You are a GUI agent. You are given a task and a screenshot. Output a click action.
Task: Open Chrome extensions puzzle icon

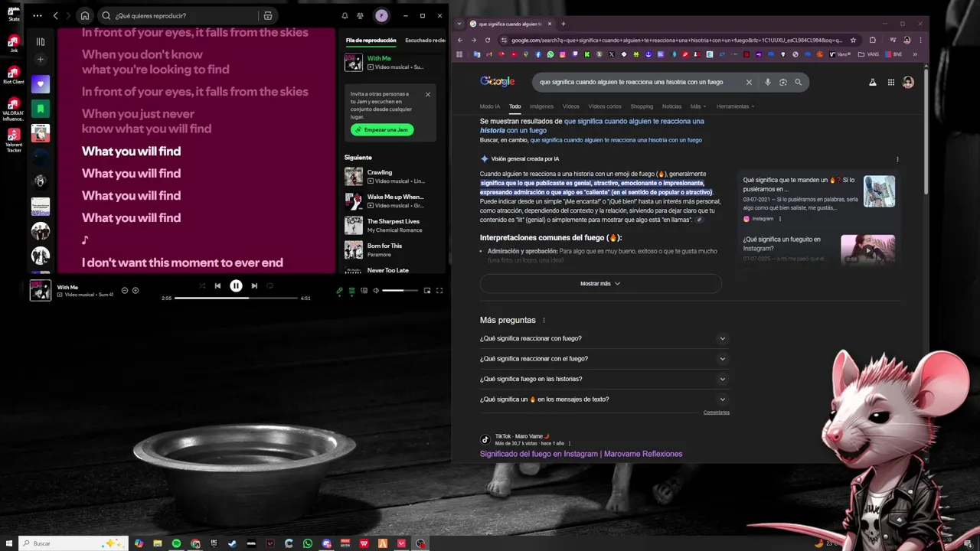[x=872, y=40]
